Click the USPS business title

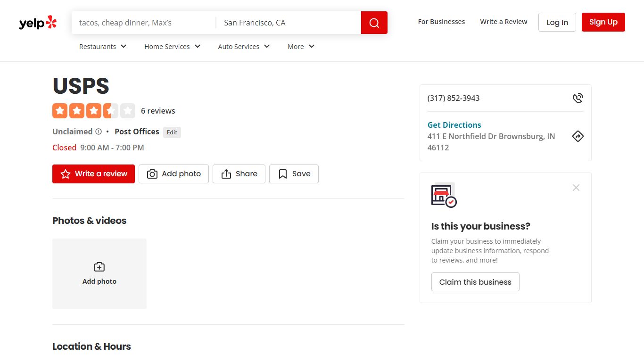coord(81,86)
